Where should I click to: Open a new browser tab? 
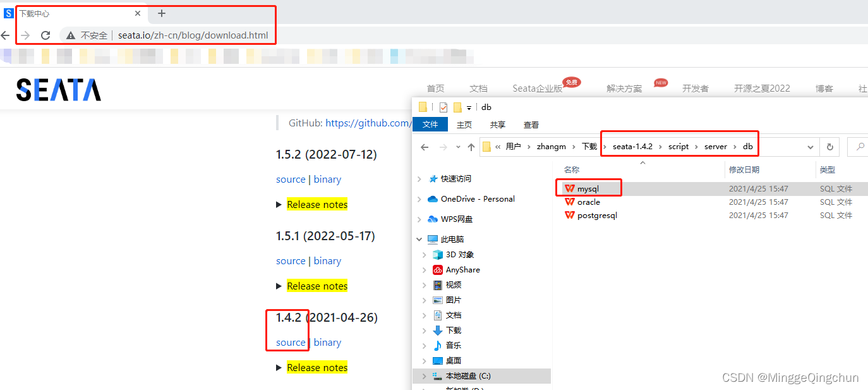(162, 13)
